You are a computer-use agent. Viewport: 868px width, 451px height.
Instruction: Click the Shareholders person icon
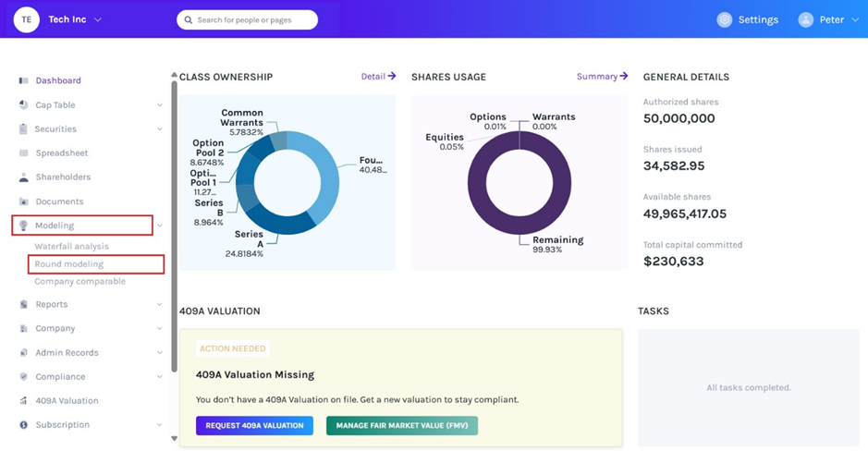click(x=23, y=177)
